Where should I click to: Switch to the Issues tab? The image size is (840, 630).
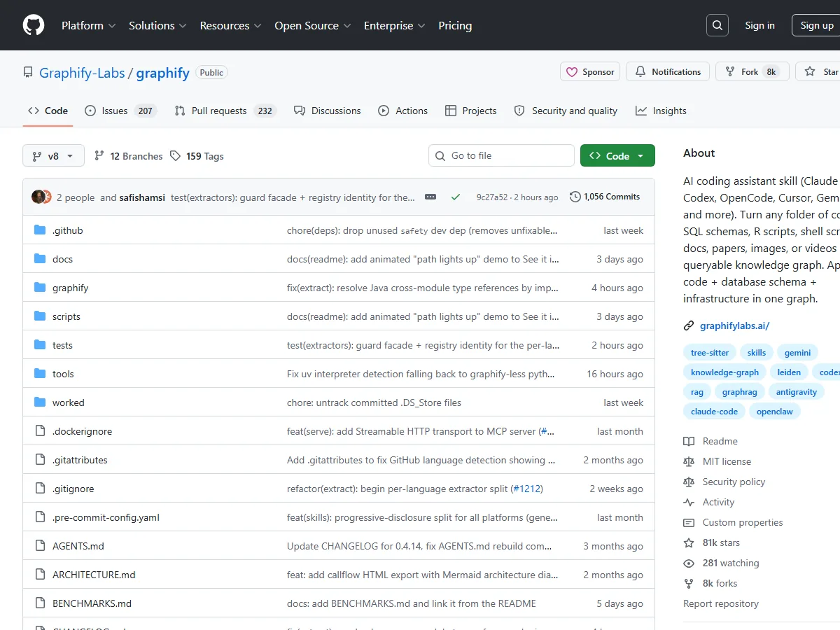120,111
